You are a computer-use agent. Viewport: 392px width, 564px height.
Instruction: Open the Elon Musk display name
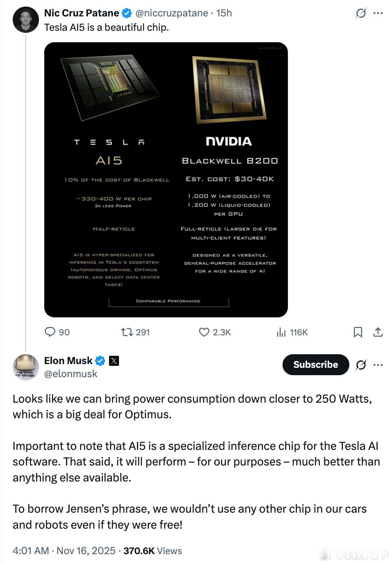pos(68,361)
